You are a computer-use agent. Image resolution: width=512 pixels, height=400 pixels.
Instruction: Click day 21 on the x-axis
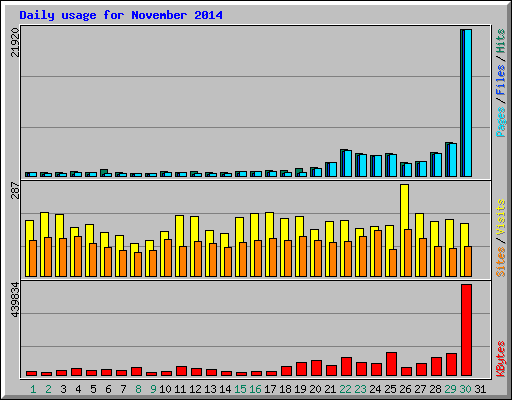pyautogui.click(x=330, y=389)
